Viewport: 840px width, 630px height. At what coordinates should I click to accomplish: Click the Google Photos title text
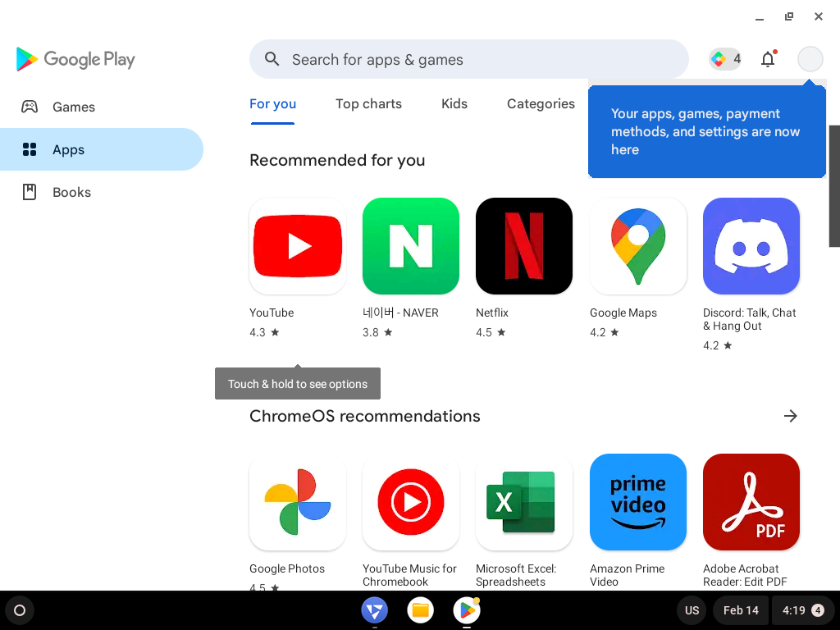coord(287,569)
